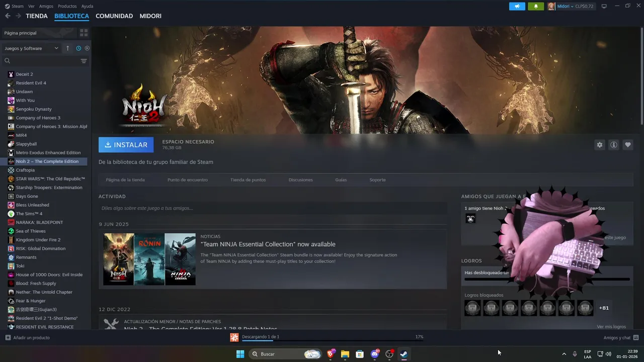Select NARAKA: BLADEPOINT in library

(39, 222)
